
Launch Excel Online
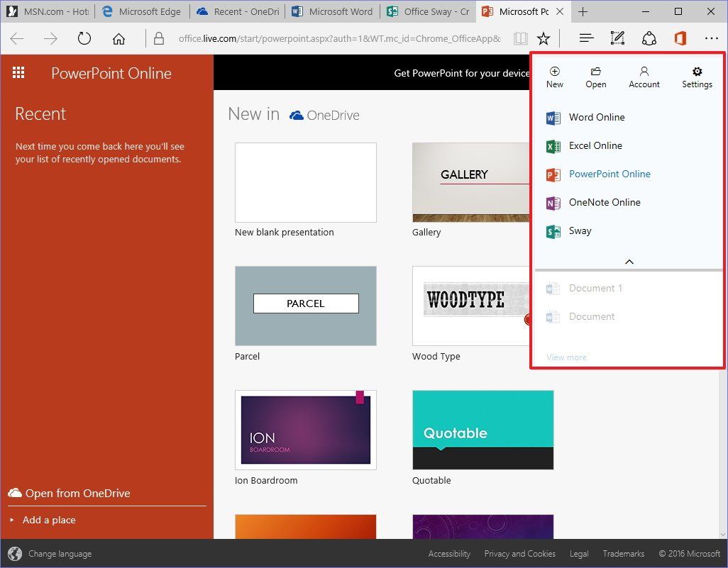tap(595, 145)
